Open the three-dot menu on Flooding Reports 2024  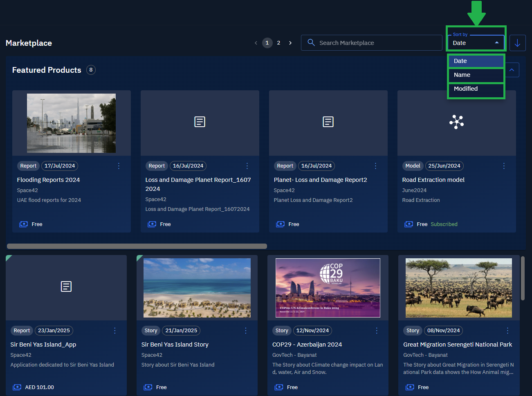[x=119, y=166]
